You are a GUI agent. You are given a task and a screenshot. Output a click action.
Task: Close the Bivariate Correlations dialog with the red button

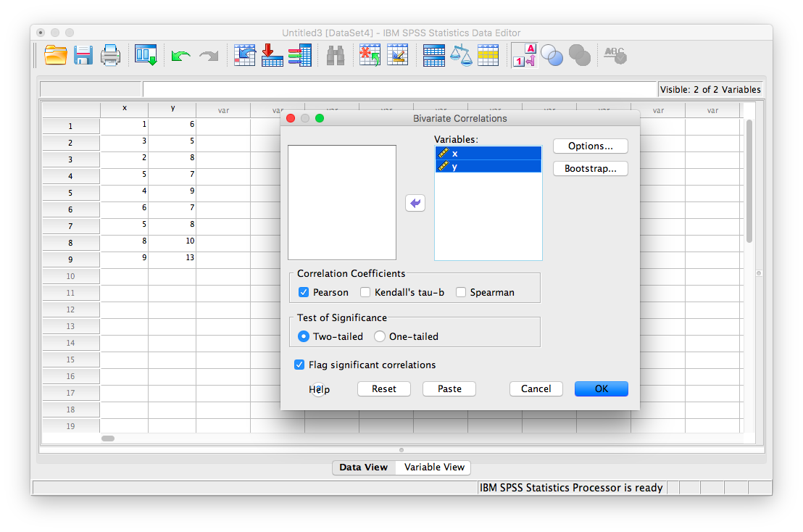click(291, 118)
